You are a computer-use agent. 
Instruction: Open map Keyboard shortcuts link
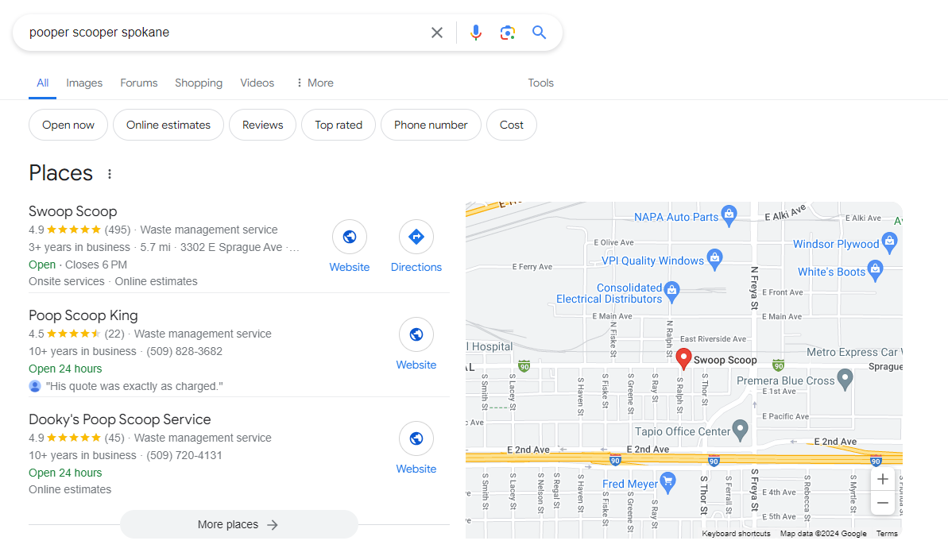coord(736,534)
